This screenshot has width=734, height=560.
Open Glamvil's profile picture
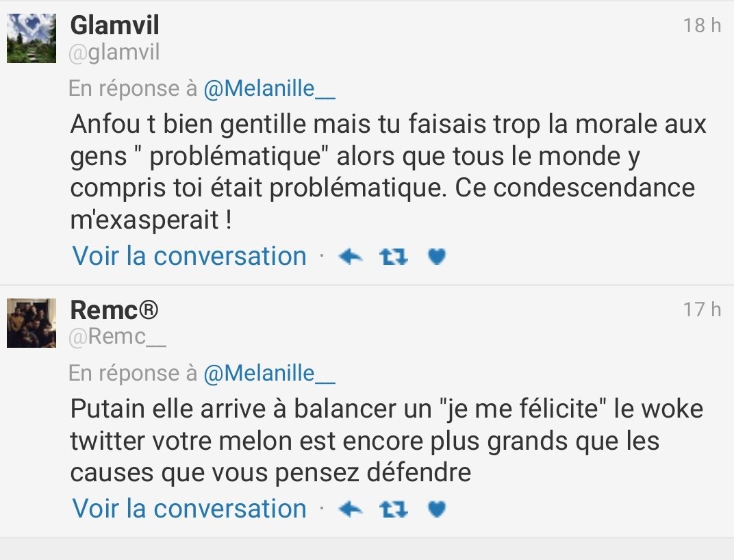pyautogui.click(x=31, y=38)
